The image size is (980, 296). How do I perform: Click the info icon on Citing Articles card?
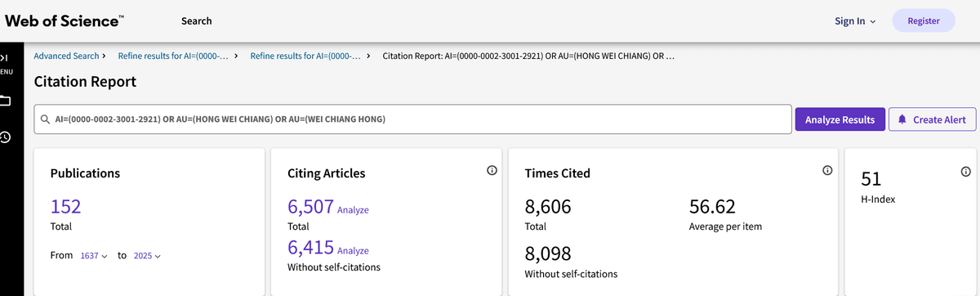pyautogui.click(x=492, y=171)
